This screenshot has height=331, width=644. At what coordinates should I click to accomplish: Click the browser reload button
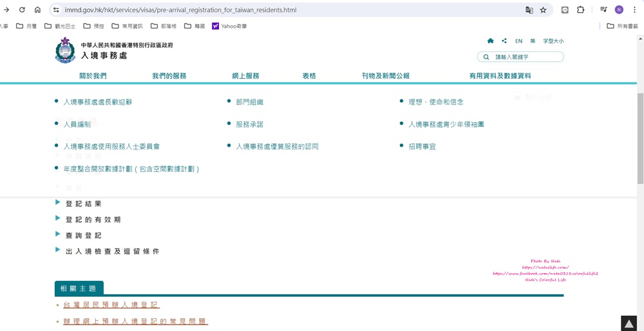22,10
